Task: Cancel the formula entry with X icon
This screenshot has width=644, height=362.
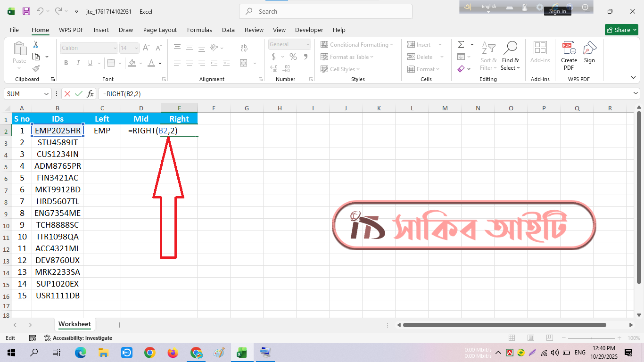Action: [x=67, y=94]
